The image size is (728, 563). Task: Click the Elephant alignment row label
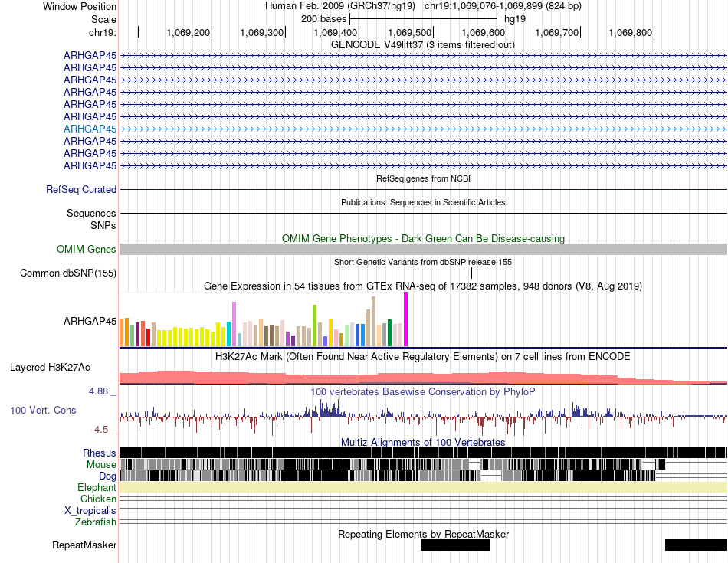coord(97,488)
